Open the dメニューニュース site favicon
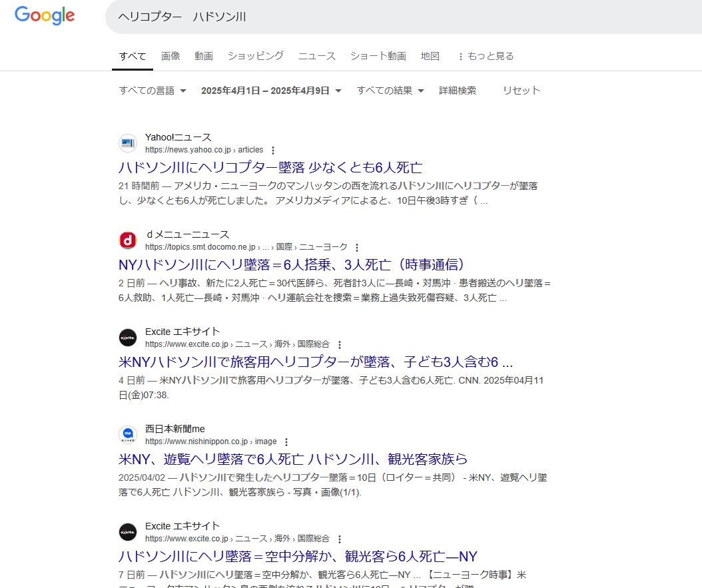Image resolution: width=702 pixels, height=588 pixels. [128, 240]
